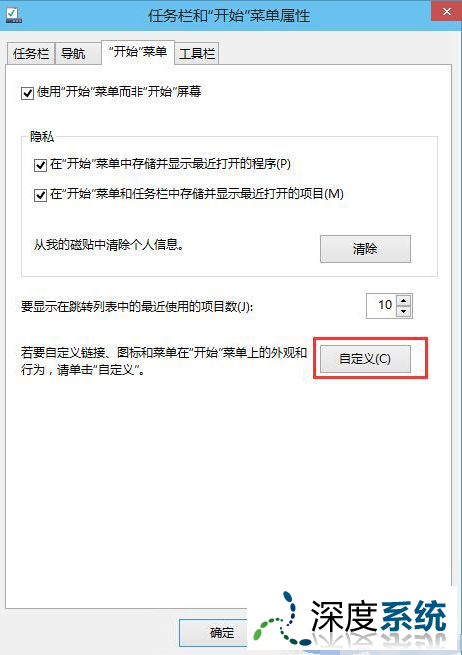Viewport: 462px width, 655px height.
Task: Click the jump list number field showing 10
Action: point(381,306)
